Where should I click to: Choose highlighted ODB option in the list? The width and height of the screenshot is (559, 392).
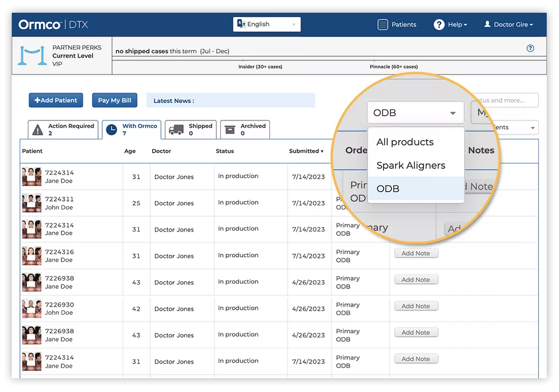(416, 189)
